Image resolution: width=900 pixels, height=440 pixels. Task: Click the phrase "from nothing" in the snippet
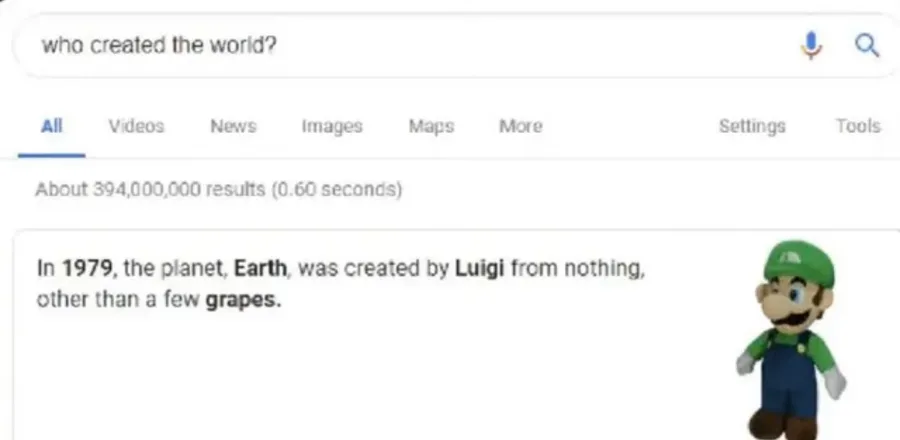click(x=575, y=268)
